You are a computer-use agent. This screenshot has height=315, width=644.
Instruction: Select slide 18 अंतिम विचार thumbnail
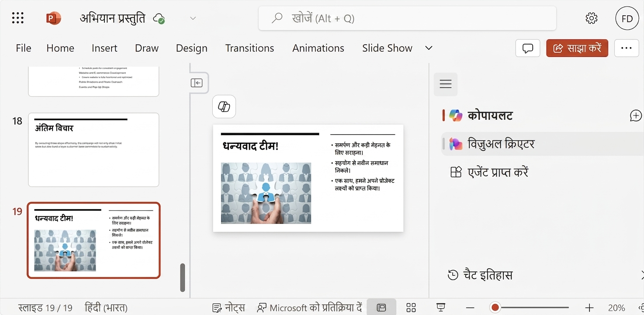tap(93, 150)
